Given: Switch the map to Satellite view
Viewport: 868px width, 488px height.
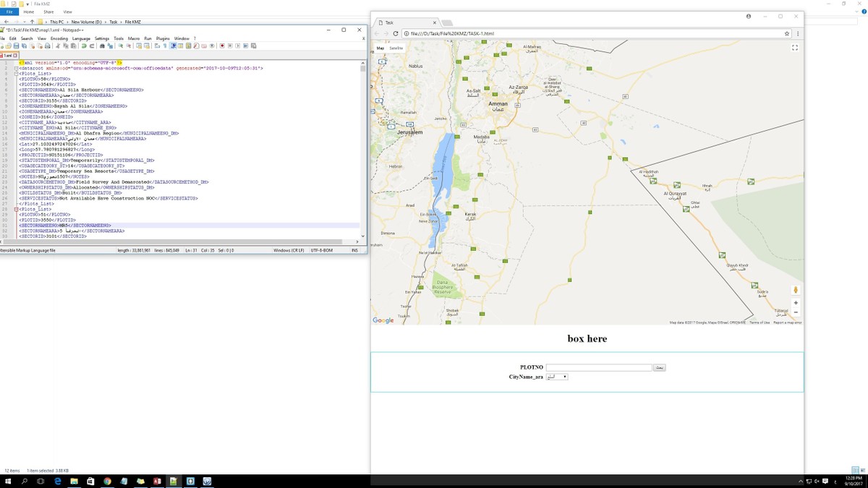Looking at the screenshot, I should [x=396, y=48].
